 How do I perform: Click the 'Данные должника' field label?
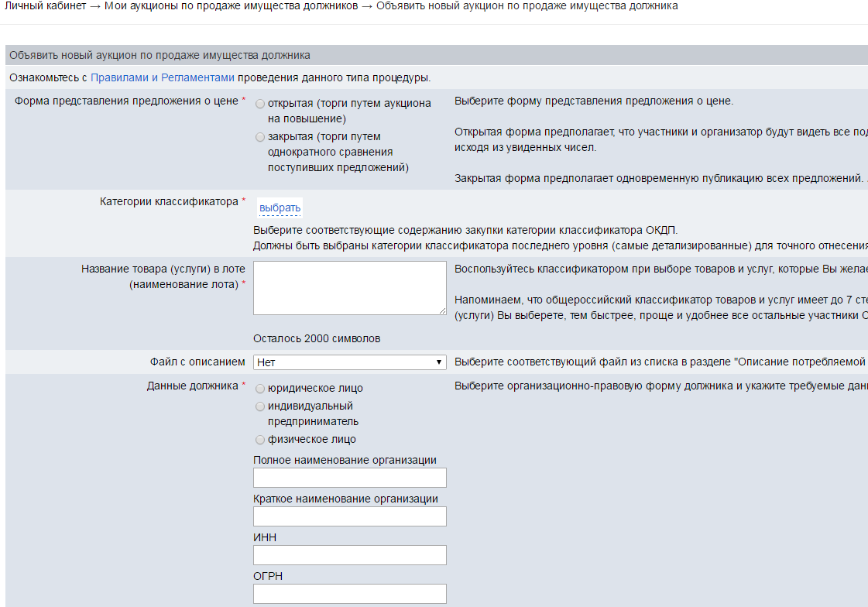point(191,386)
